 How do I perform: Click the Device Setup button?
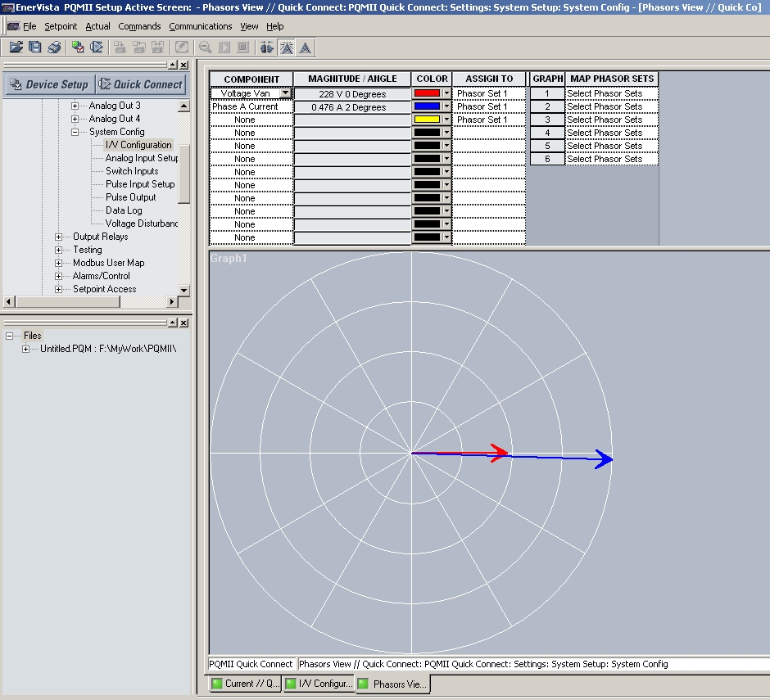[x=50, y=84]
